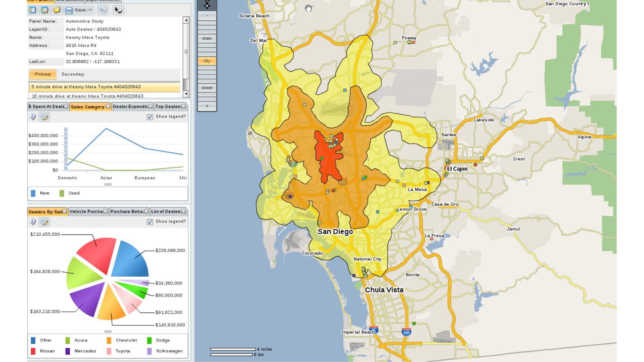Select the arrow pointer tool icon
This screenshot has height=362, width=644.
(118, 10)
